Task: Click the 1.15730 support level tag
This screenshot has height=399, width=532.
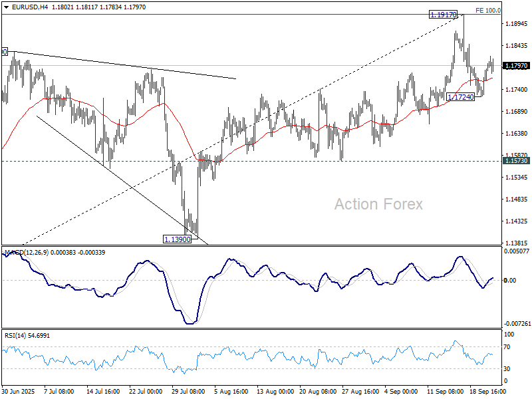Action: coord(517,161)
